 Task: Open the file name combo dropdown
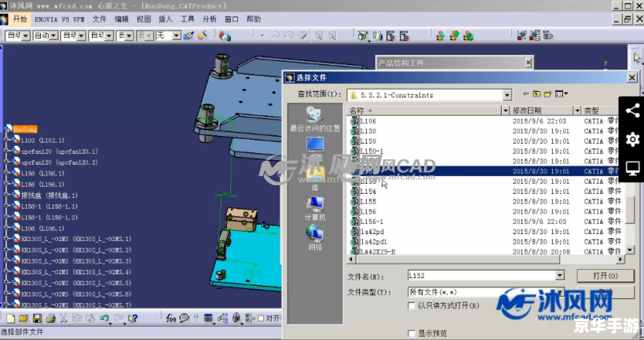pos(560,276)
